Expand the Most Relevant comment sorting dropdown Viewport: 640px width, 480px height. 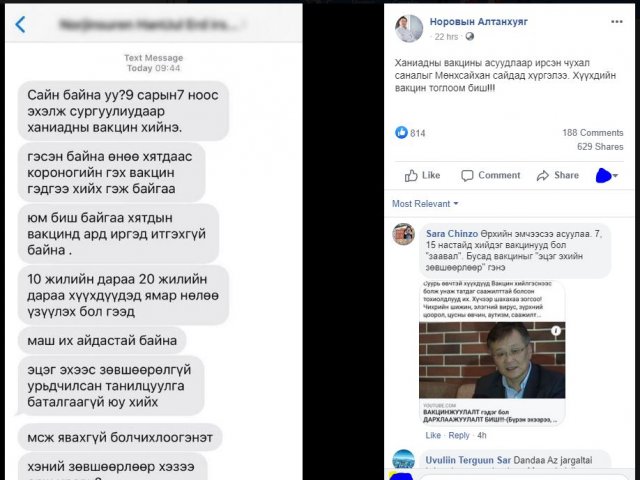(x=425, y=204)
